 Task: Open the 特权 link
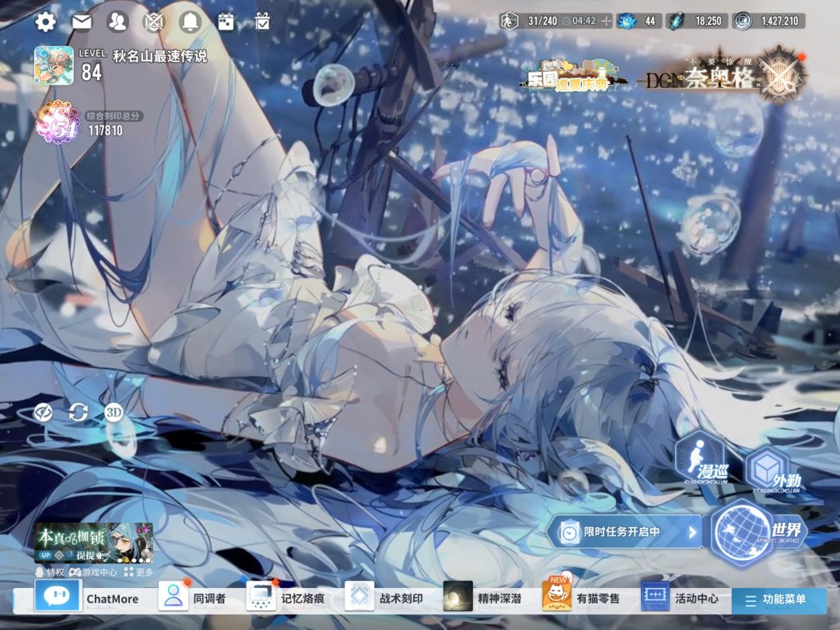(50, 572)
